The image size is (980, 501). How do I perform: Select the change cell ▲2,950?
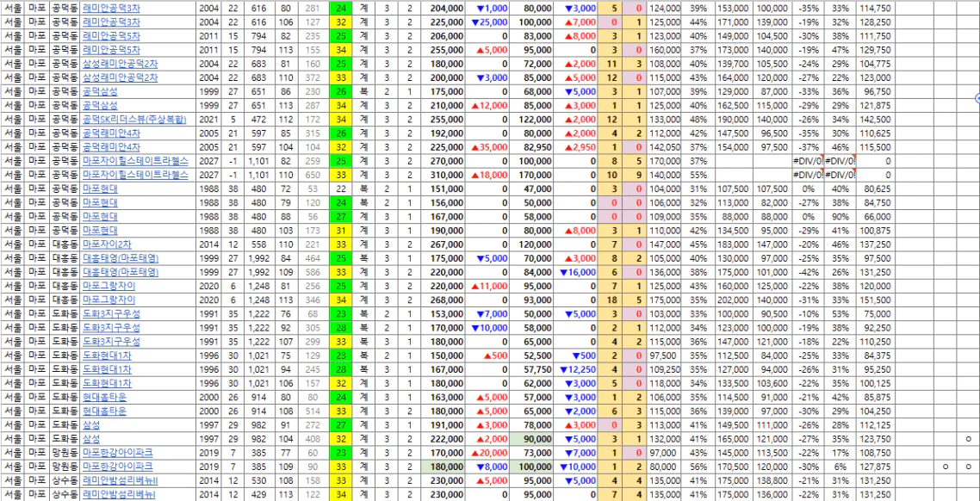pos(576,146)
